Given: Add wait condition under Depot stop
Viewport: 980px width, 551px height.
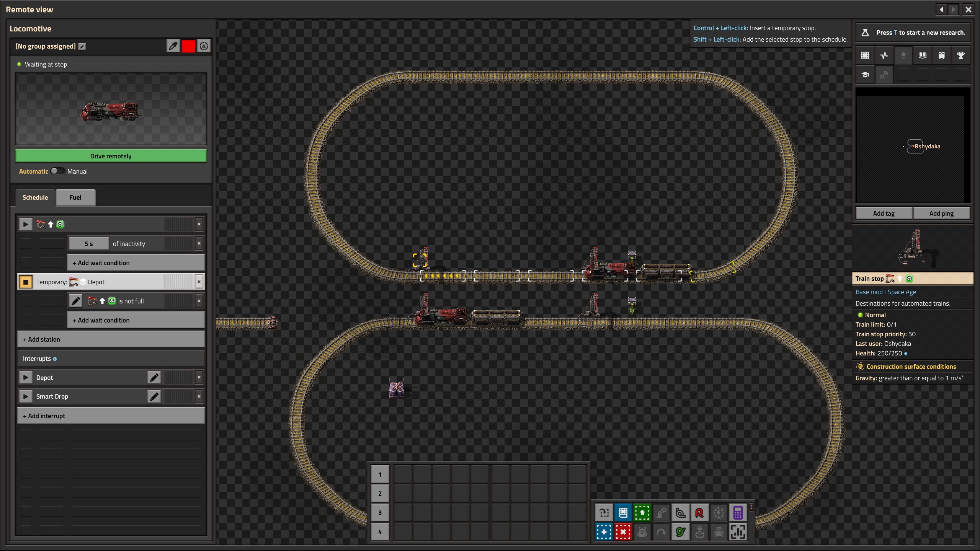Looking at the screenshot, I should coord(136,320).
